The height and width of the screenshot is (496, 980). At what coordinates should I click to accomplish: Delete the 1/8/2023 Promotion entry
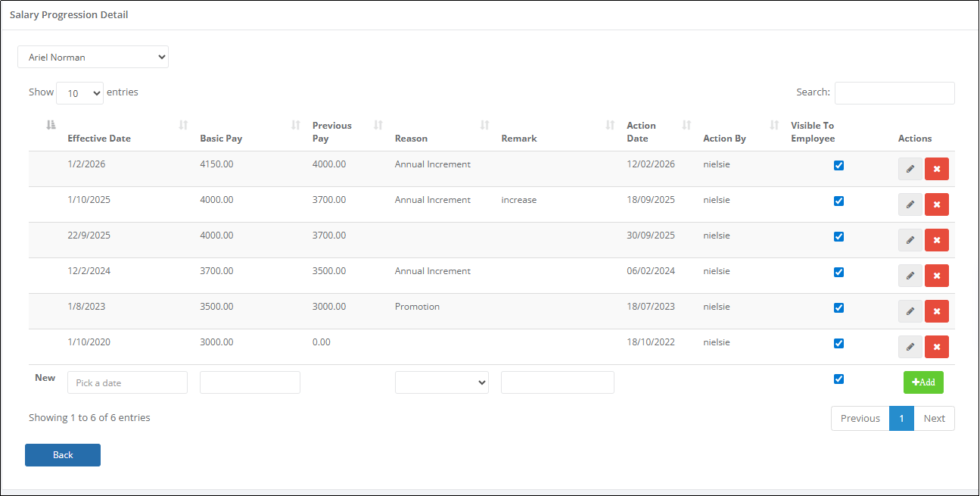tap(937, 311)
